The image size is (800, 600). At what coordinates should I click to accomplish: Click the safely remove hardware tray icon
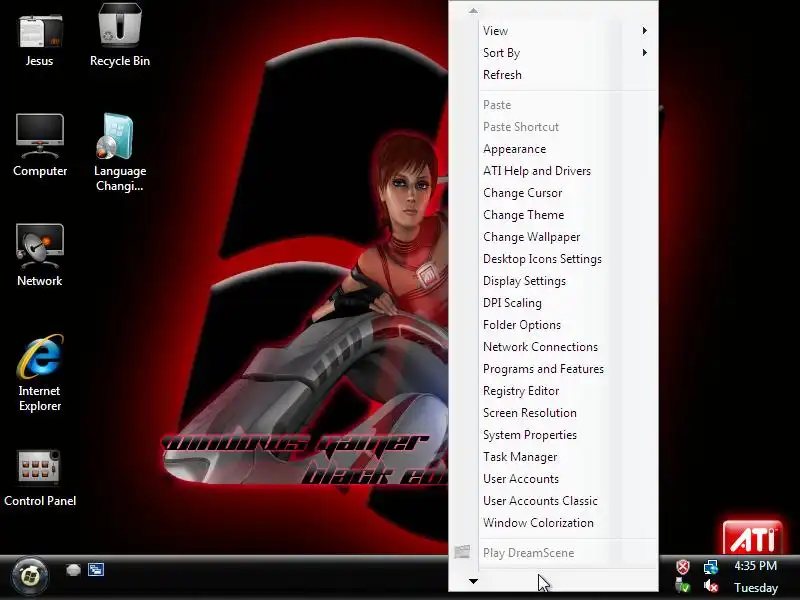(x=683, y=587)
